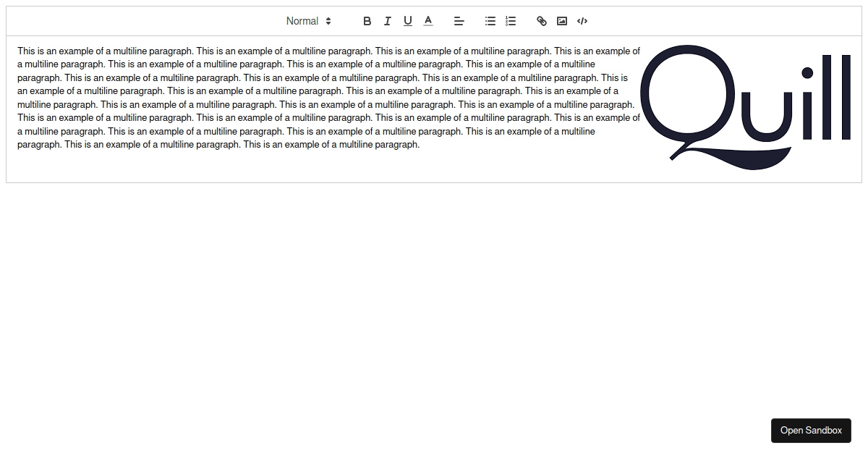868x456 pixels.
Task: Toggle underline formatting in the toolbar
Action: [408, 21]
